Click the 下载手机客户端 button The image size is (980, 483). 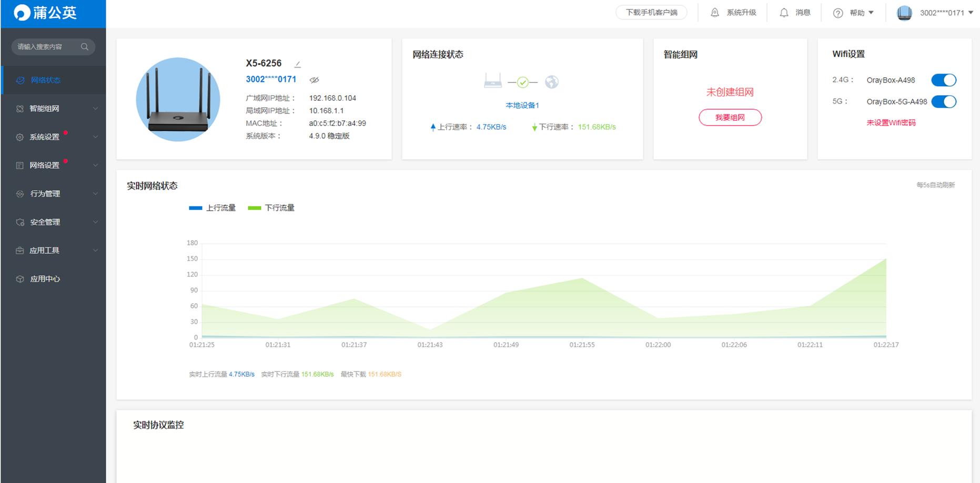651,13
